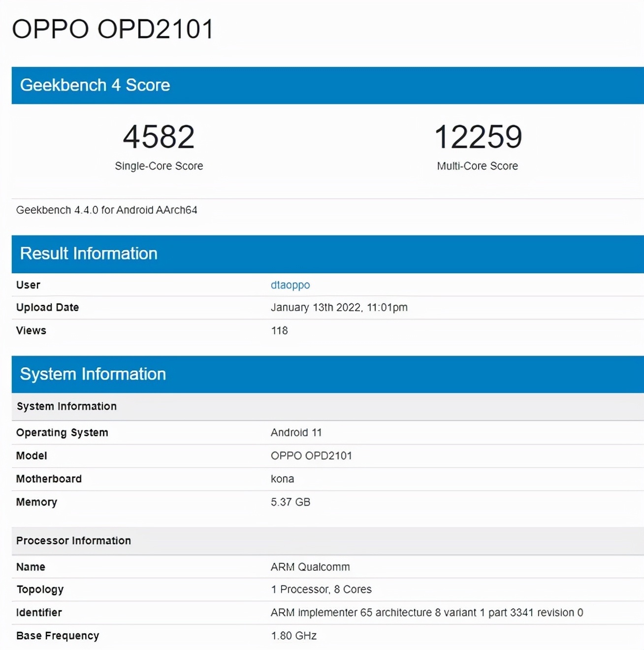644x650 pixels.
Task: Select the Topology 1 Processor 8 Cores row
Action: (x=321, y=589)
